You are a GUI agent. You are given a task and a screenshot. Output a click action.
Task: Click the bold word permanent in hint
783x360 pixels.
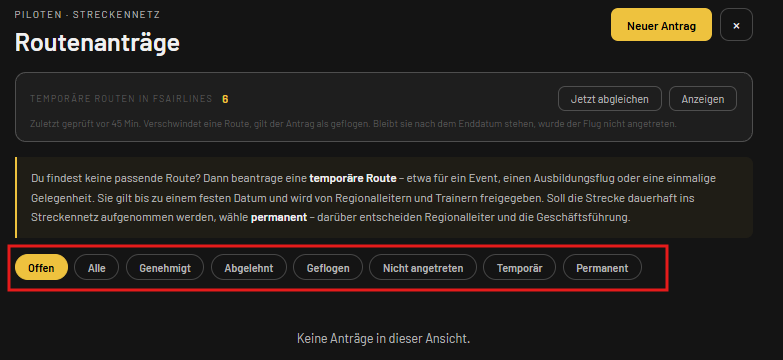click(x=279, y=218)
